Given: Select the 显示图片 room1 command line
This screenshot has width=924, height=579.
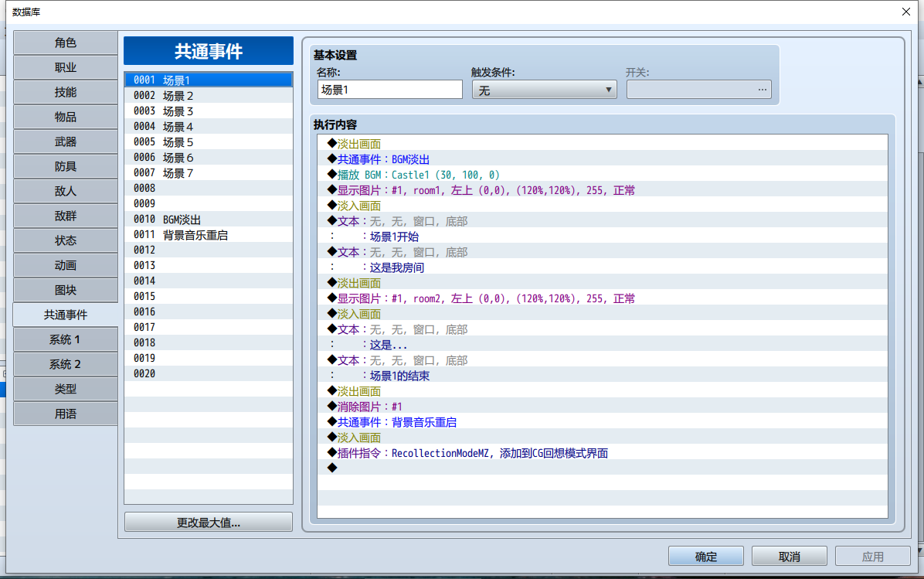Looking at the screenshot, I should point(603,190).
